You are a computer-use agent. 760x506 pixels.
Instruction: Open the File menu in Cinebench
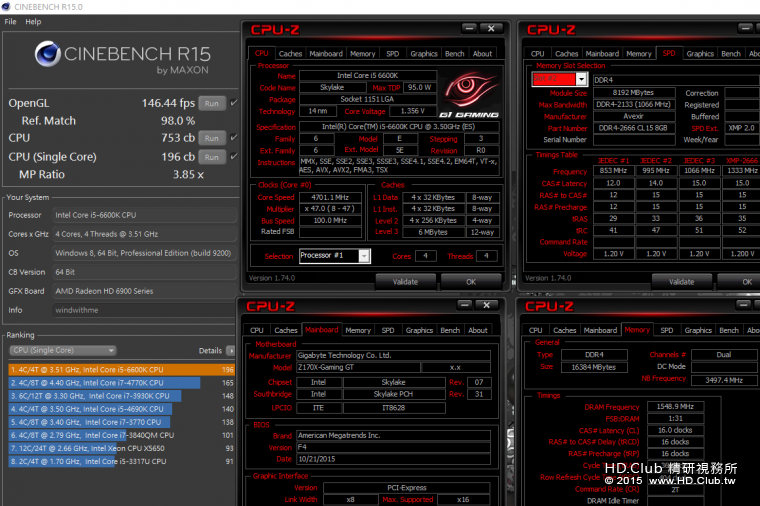pos(10,21)
